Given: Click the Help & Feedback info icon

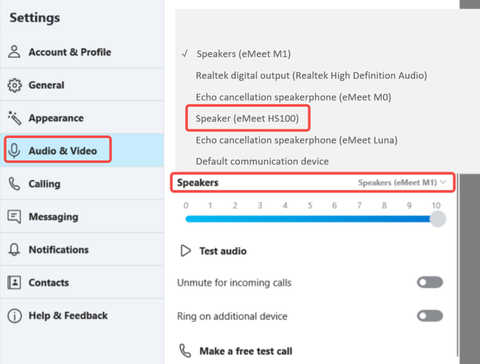Looking at the screenshot, I should point(14,315).
